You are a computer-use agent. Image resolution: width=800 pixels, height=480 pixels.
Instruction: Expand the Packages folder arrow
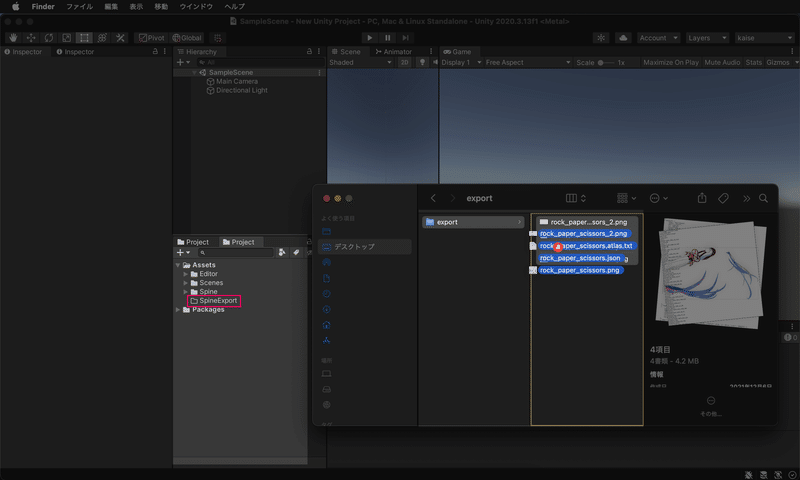(178, 310)
